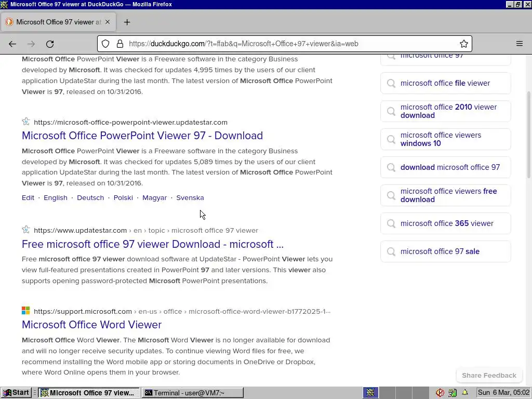Click the microsoft-office-powerpoint-viewer.updatestar.com URL

[130, 122]
